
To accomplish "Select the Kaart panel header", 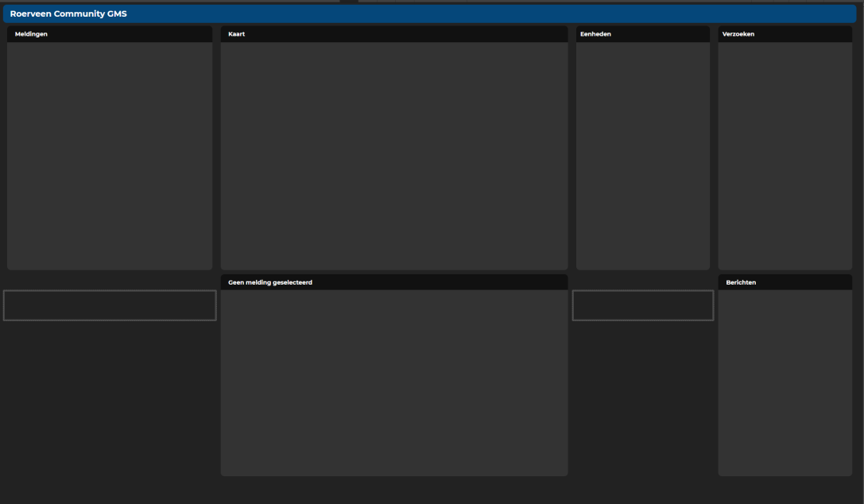I will (237, 34).
